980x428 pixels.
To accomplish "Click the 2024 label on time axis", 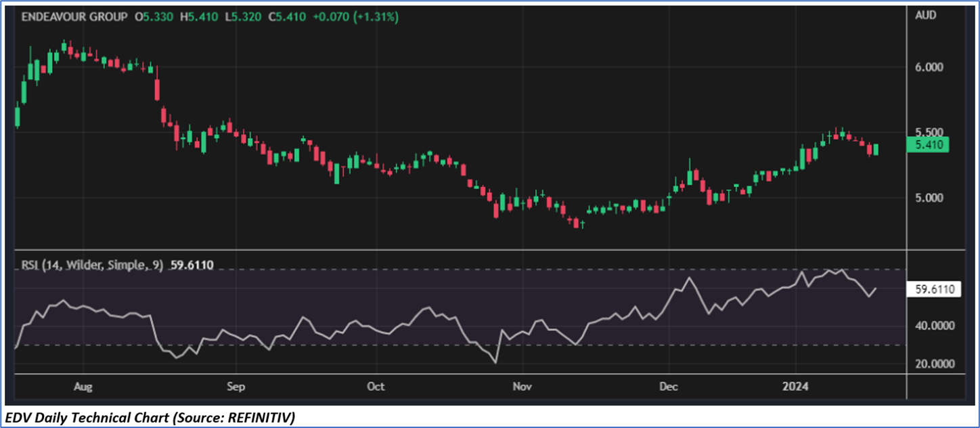I will [x=795, y=386].
